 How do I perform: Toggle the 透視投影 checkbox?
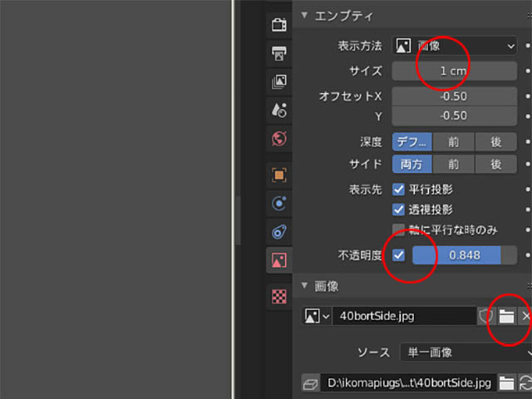[399, 209]
